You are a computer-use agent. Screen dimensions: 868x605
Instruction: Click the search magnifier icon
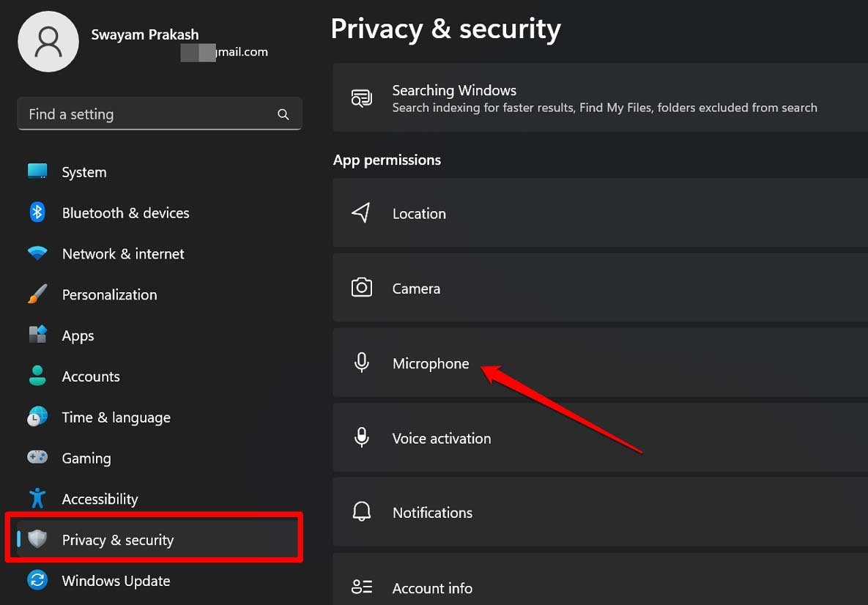pos(283,114)
